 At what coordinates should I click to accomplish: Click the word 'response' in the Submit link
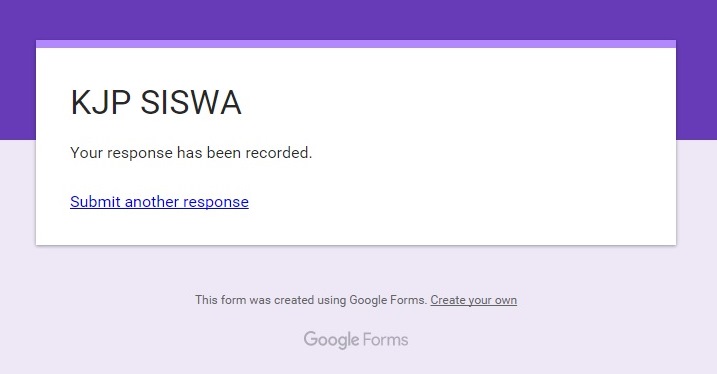click(x=216, y=203)
